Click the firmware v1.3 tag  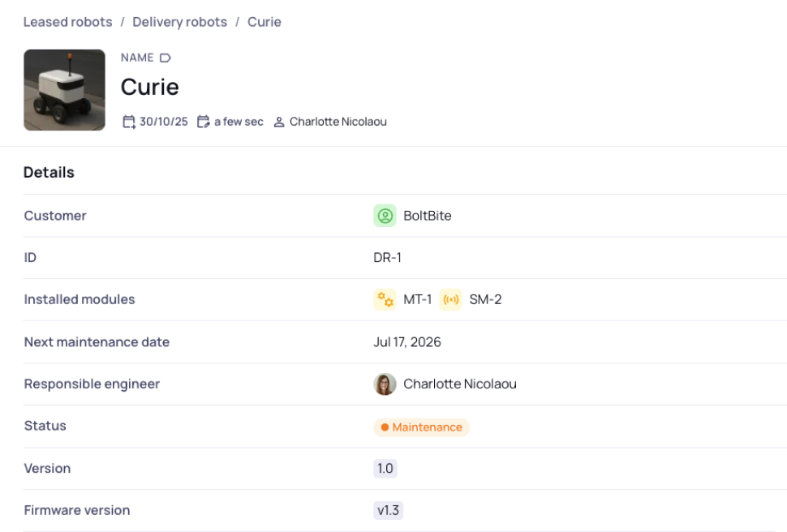click(388, 511)
